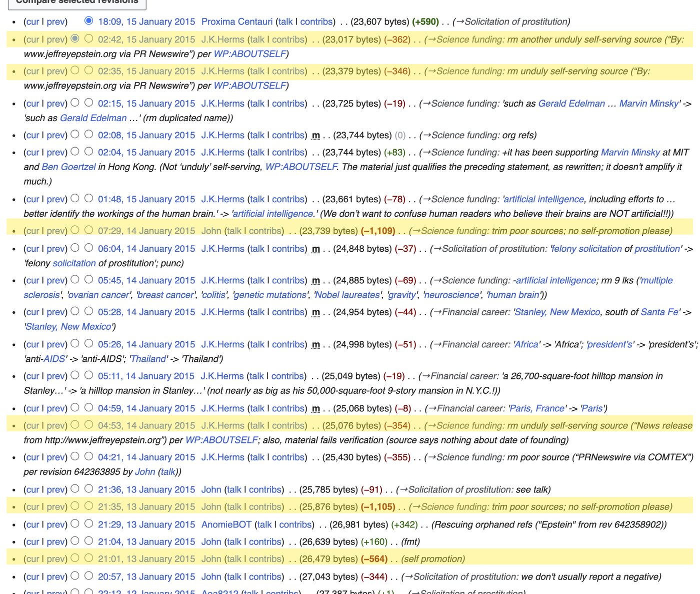Select the radio button for 18:09, 15 January 2015
Viewport: 700px width, 594px height.
coord(89,21)
